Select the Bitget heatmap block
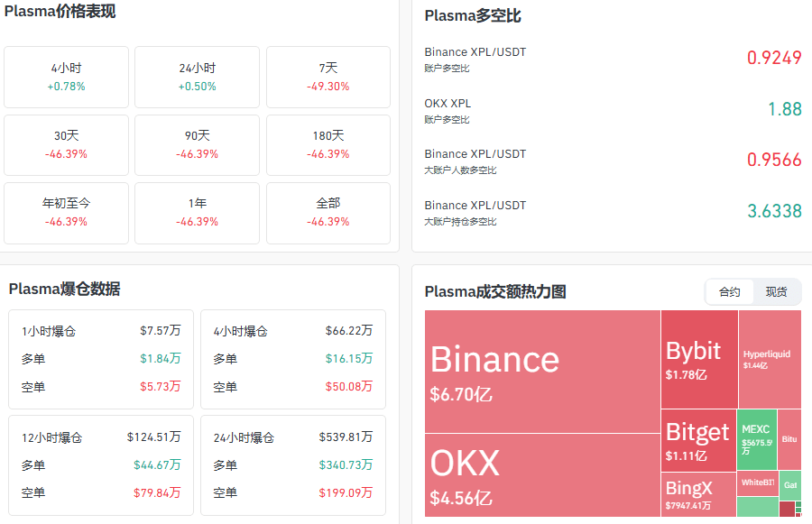 pyautogui.click(x=698, y=440)
